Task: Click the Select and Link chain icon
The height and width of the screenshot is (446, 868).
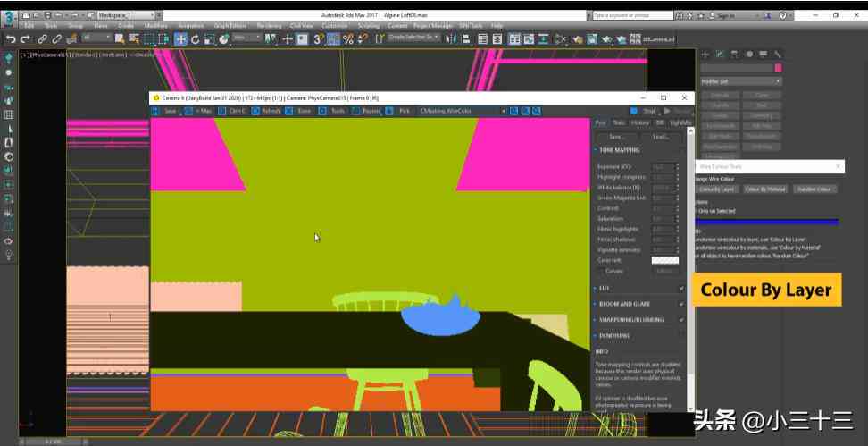Action: point(42,39)
